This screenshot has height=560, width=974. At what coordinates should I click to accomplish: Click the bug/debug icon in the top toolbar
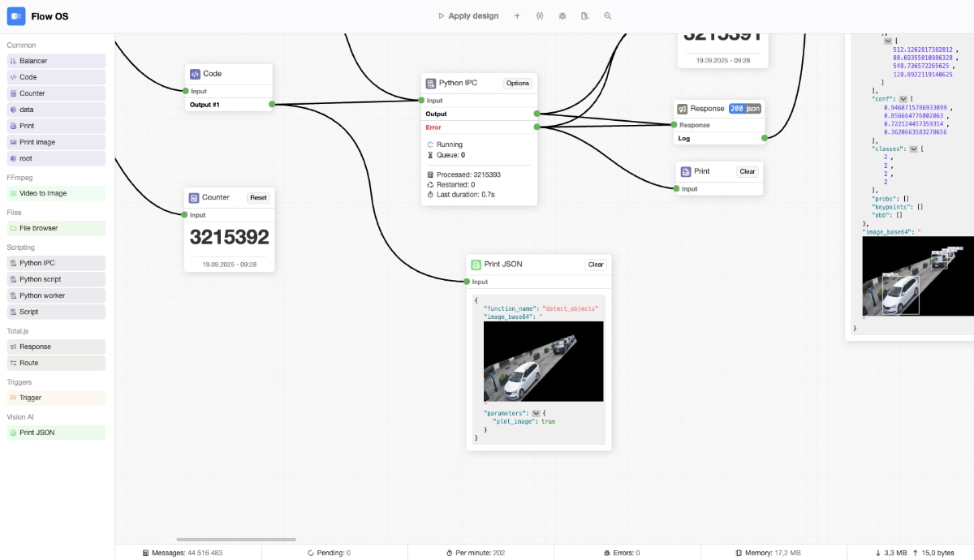[x=562, y=15]
